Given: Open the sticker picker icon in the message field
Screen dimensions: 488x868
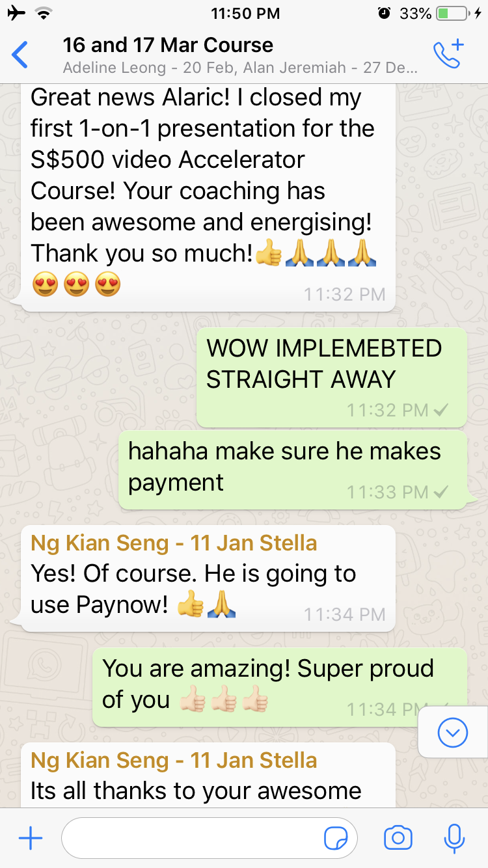Looking at the screenshot, I should point(336,839).
